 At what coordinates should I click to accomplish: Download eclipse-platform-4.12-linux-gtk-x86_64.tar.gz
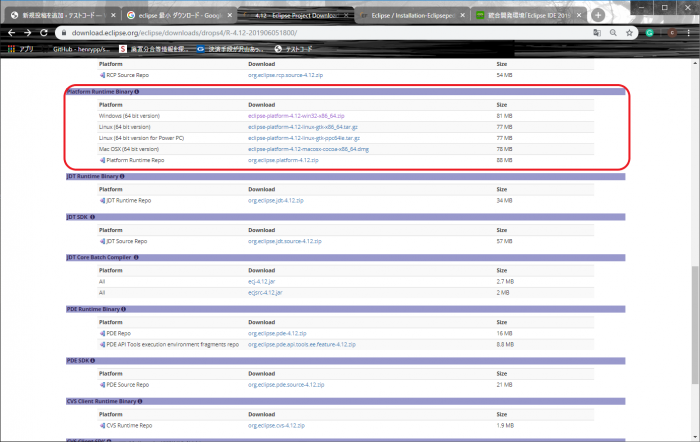point(303,127)
